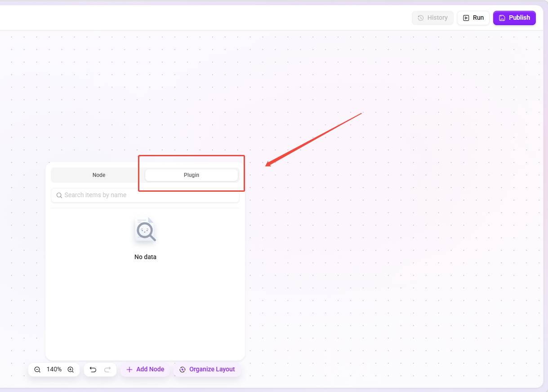Switch to the Plugin tab
The width and height of the screenshot is (548, 392).
[192, 175]
